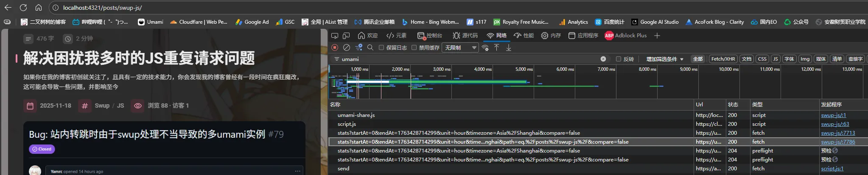868x175 pixels.
Task: Open network search magnifier icon
Action: 370,47
